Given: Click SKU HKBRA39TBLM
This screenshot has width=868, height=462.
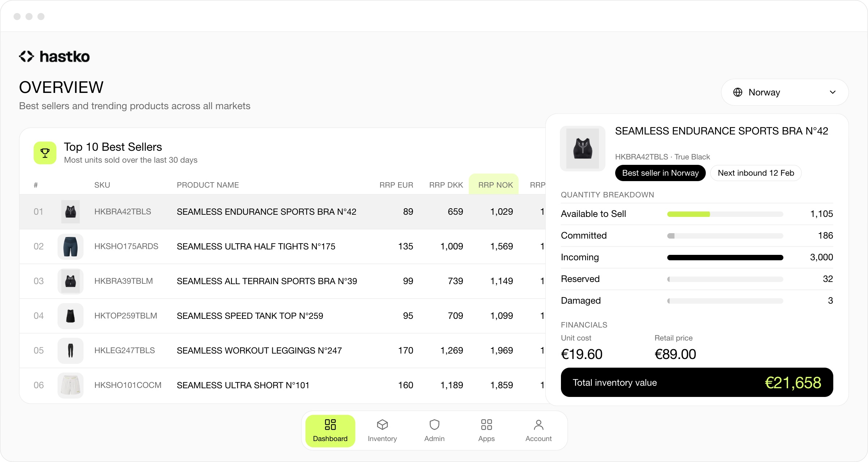Looking at the screenshot, I should coord(124,281).
